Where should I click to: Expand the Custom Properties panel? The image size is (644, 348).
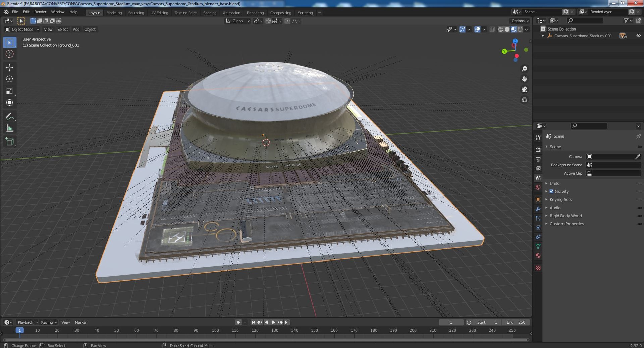coord(567,224)
